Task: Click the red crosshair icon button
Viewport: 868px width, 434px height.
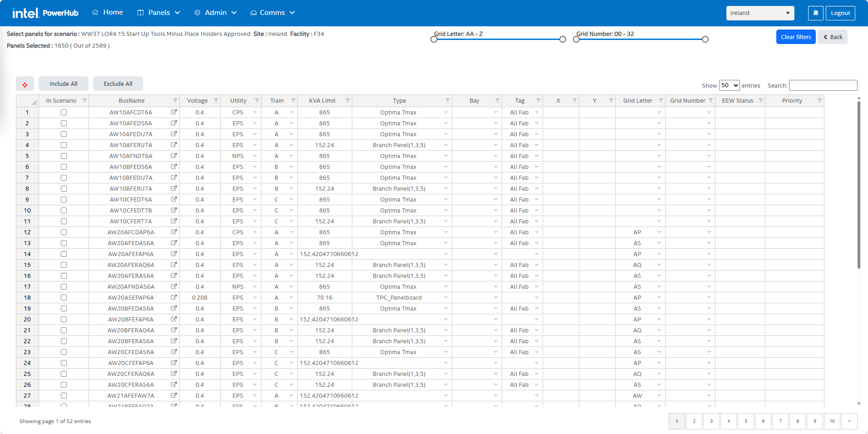Action: click(x=25, y=84)
